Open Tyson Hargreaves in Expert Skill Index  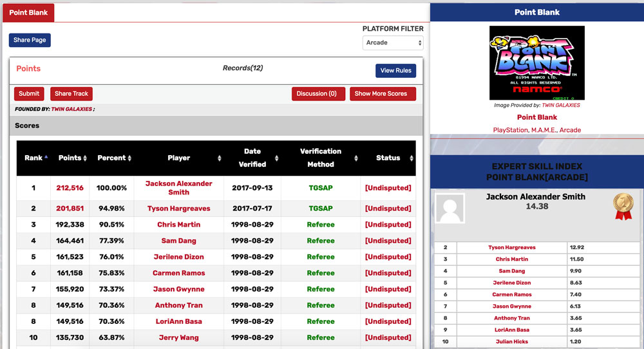click(512, 248)
